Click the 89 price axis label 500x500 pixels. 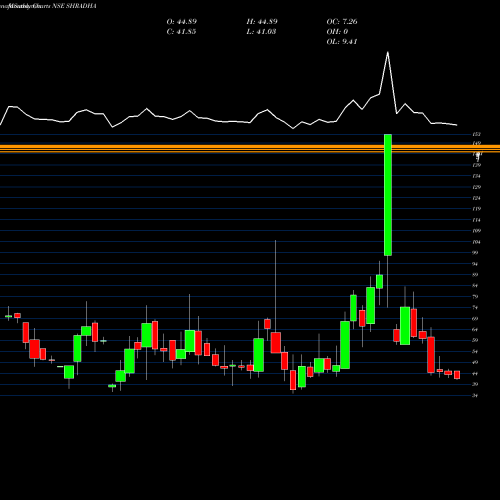coord(475,275)
